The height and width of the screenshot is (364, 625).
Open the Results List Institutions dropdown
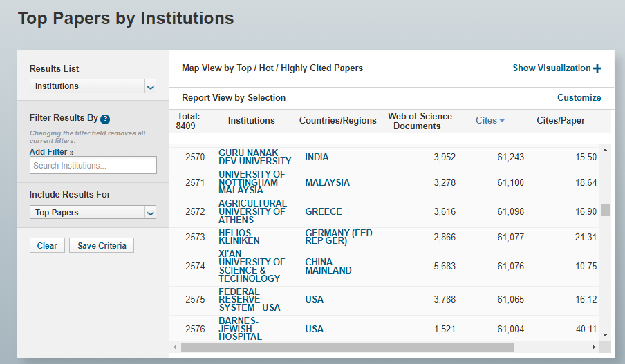click(x=93, y=86)
